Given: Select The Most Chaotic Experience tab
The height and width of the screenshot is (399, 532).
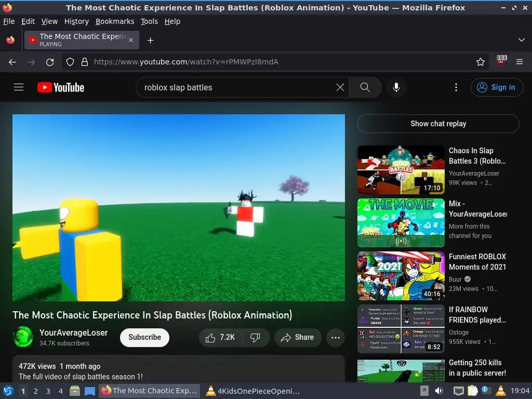Looking at the screenshot, I should pyautogui.click(x=82, y=40).
